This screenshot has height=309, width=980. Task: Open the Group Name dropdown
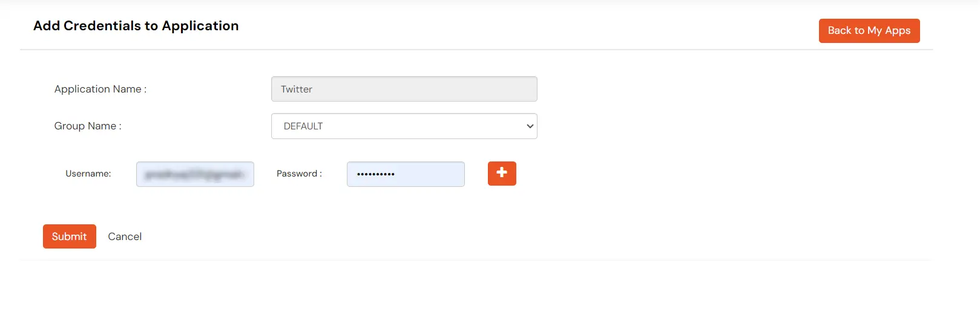pos(404,126)
